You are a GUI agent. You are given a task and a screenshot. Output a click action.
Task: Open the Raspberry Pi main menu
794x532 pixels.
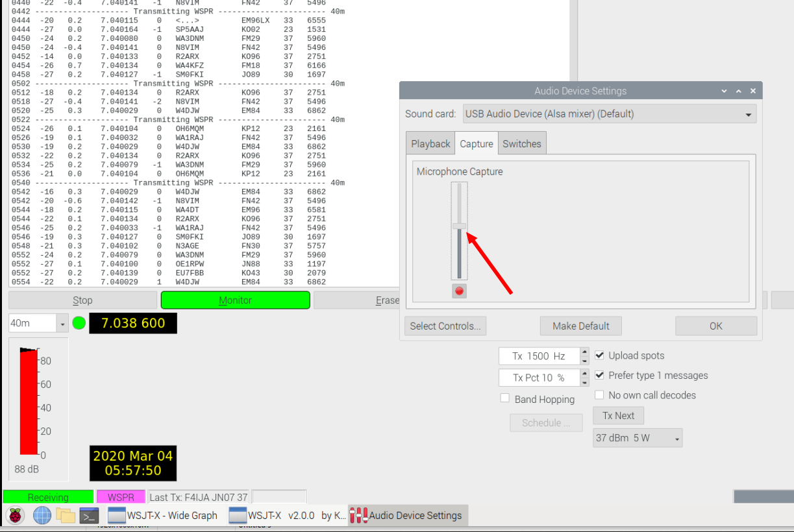tap(15, 516)
